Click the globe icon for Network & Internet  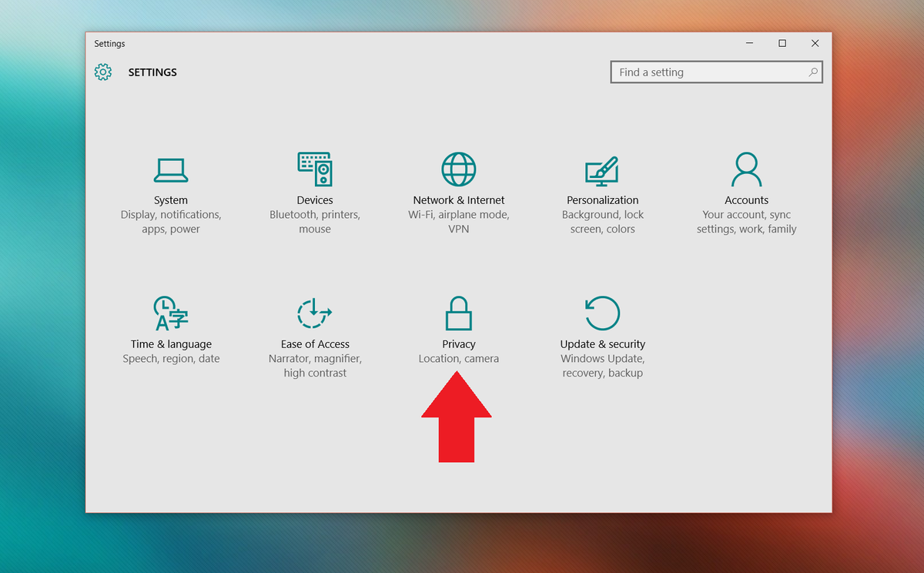tap(458, 169)
